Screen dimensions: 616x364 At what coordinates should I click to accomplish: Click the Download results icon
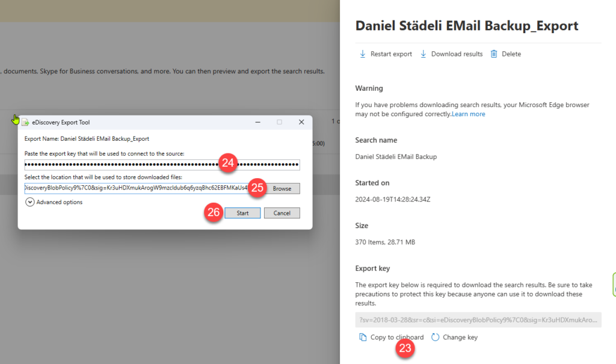[x=423, y=54]
